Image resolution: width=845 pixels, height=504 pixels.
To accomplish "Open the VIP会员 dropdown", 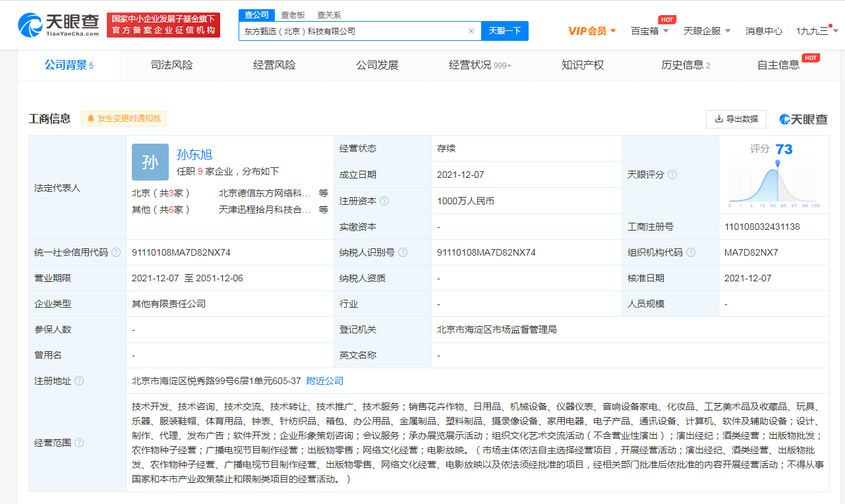I will 592,31.
